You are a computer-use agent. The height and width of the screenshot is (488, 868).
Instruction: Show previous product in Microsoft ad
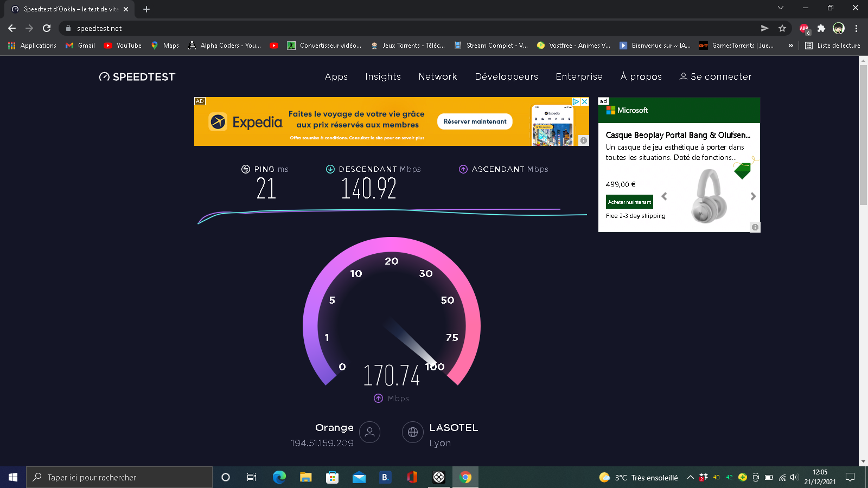(x=664, y=196)
